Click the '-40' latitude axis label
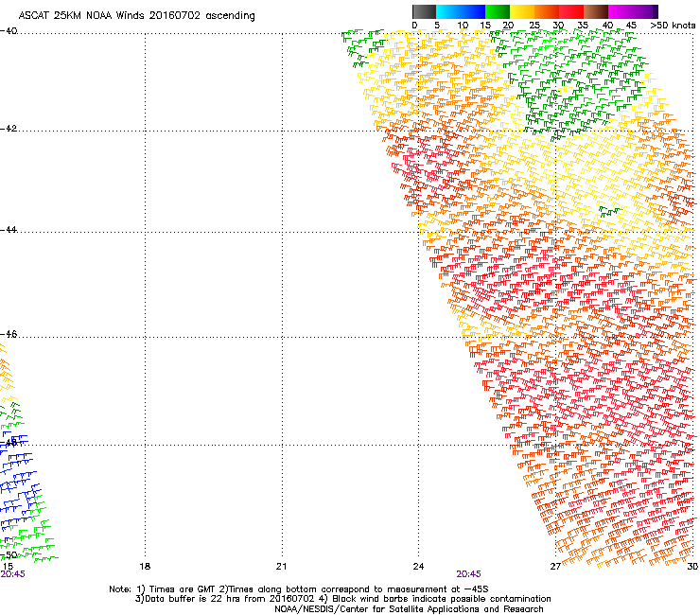700x615 pixels. coord(9,31)
